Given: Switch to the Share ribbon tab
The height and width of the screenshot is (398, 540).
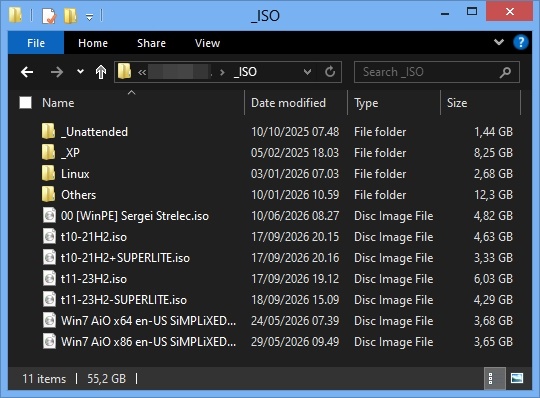Looking at the screenshot, I should (151, 43).
